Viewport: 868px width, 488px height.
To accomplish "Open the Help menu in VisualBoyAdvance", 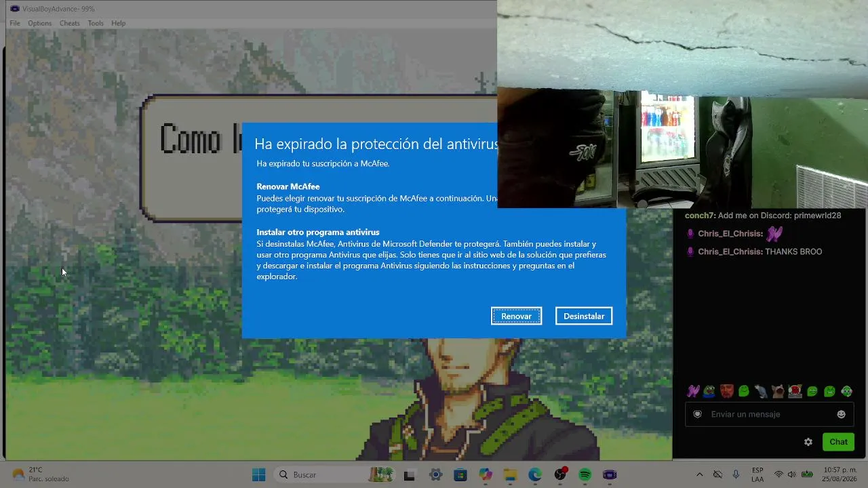I will point(119,23).
